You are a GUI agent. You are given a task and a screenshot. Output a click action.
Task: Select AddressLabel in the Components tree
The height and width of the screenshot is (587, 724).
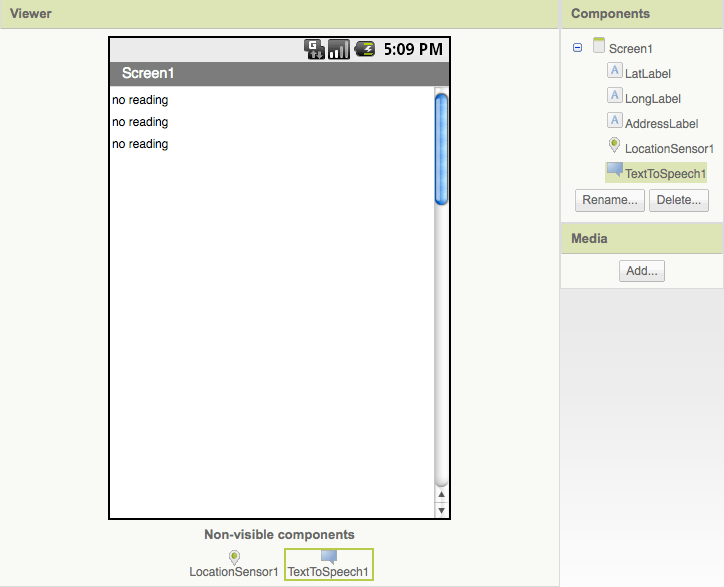[x=661, y=123]
